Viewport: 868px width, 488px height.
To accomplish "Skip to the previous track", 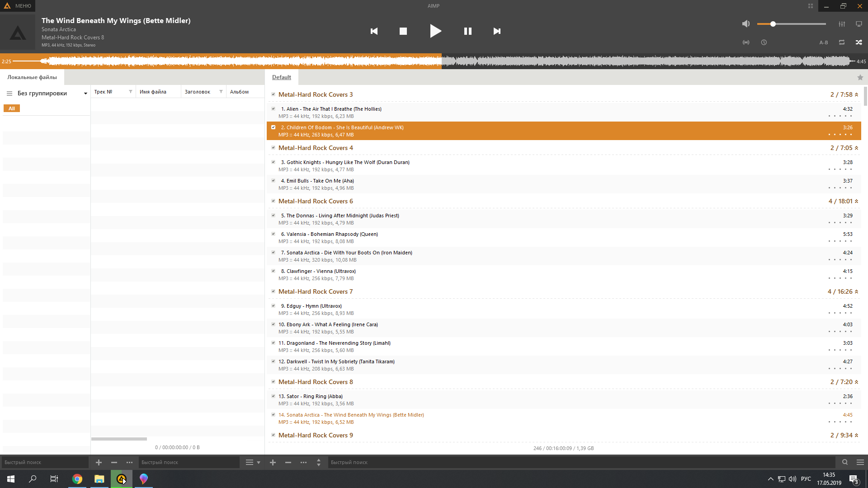I will tap(374, 31).
